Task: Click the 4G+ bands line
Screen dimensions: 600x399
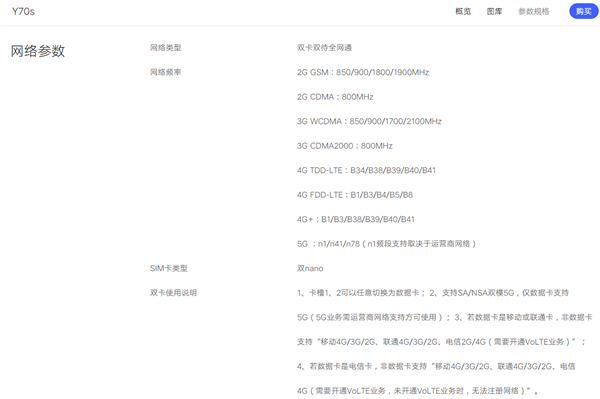Action: pos(355,219)
